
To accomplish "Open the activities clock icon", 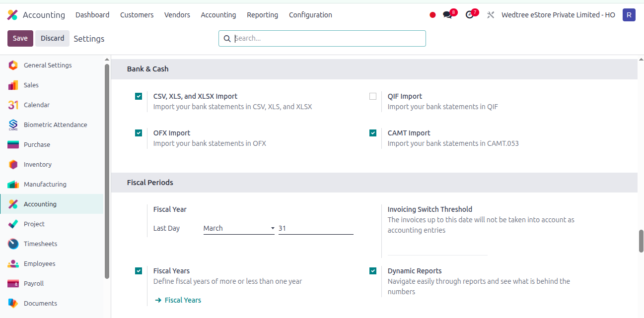I will (x=470, y=15).
